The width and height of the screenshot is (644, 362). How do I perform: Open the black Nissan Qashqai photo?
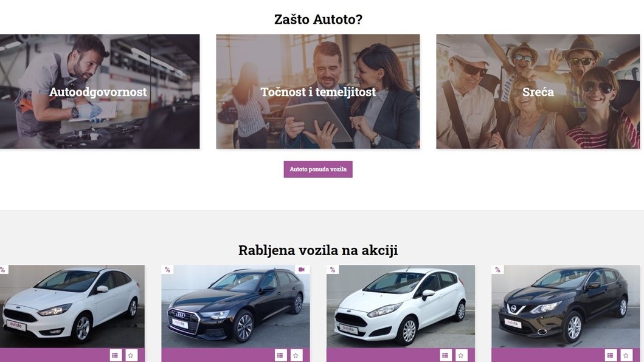tap(566, 307)
